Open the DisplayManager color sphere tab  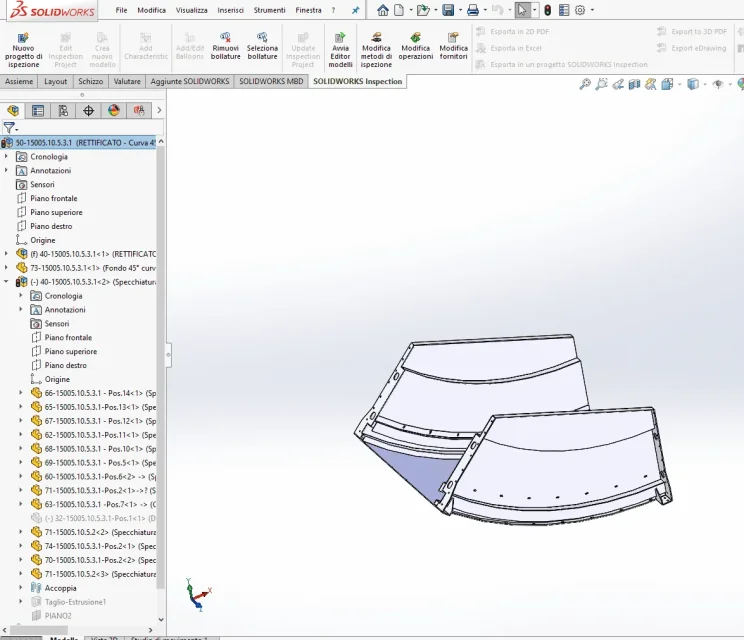[113, 111]
